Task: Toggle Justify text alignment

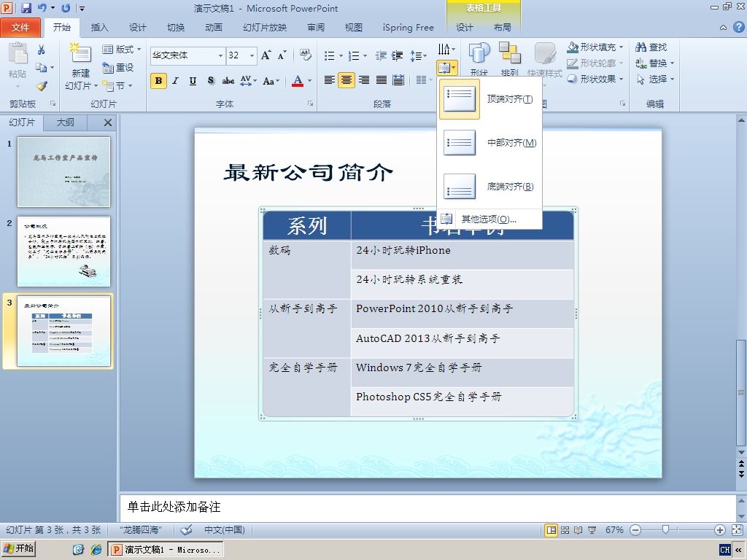Action: (381, 80)
